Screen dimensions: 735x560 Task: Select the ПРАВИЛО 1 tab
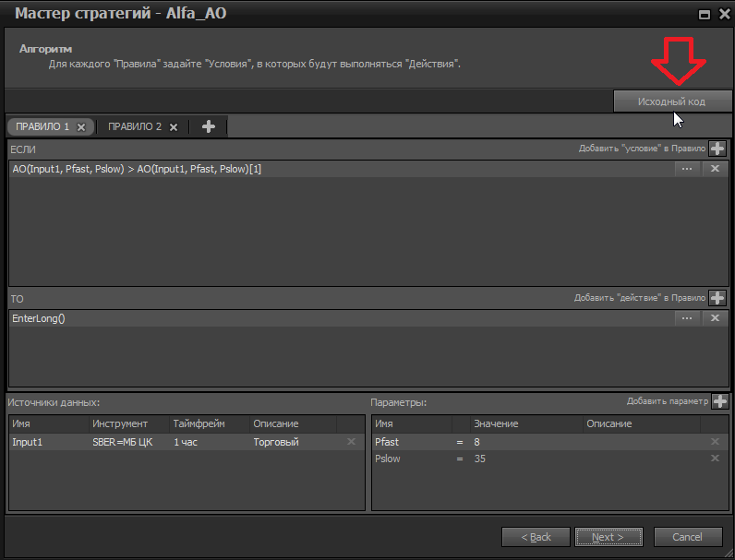42,126
